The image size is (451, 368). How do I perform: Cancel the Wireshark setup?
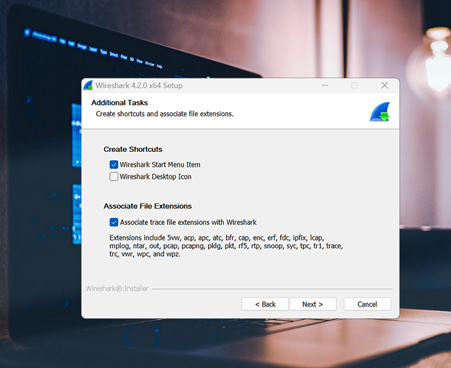coord(367,304)
